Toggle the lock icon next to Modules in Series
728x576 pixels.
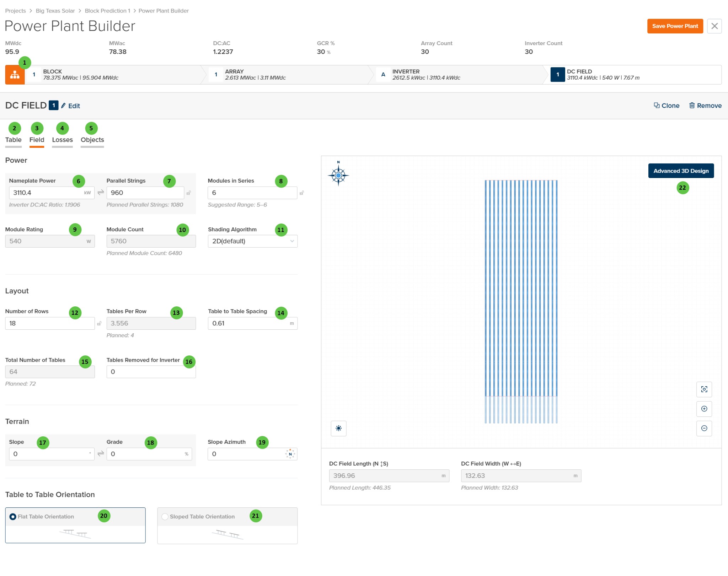tap(301, 193)
